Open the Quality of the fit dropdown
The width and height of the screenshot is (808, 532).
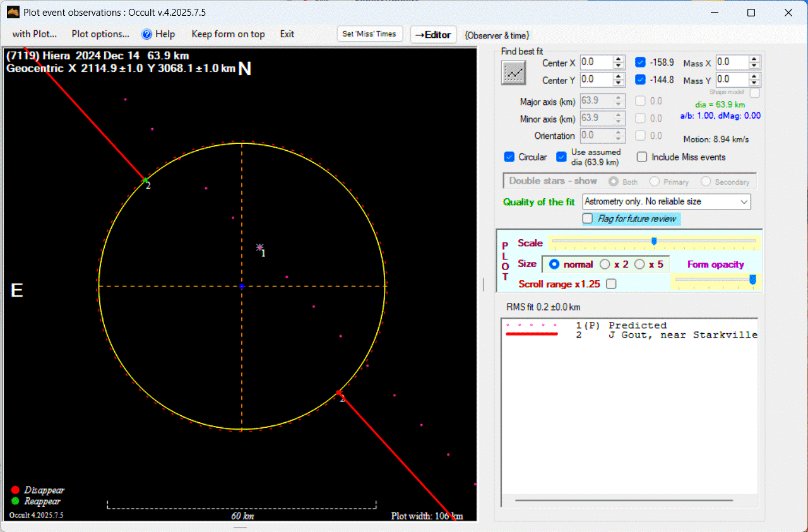pos(744,202)
